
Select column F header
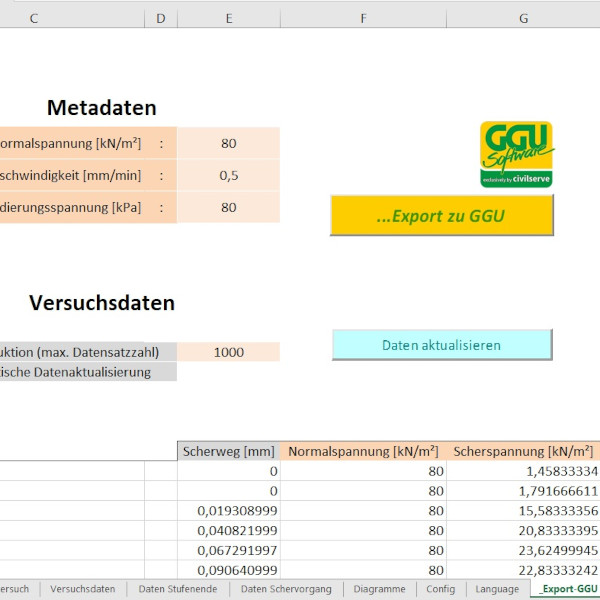[363, 18]
